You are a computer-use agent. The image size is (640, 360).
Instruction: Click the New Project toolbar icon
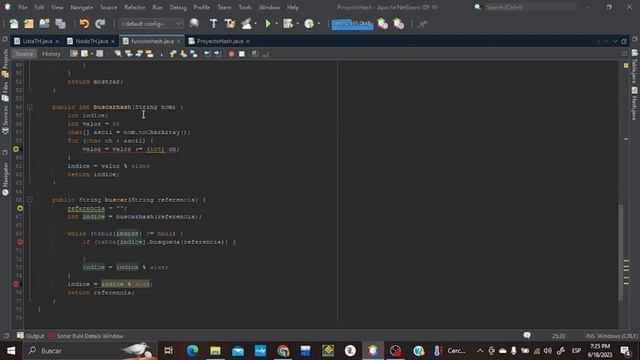point(29,24)
